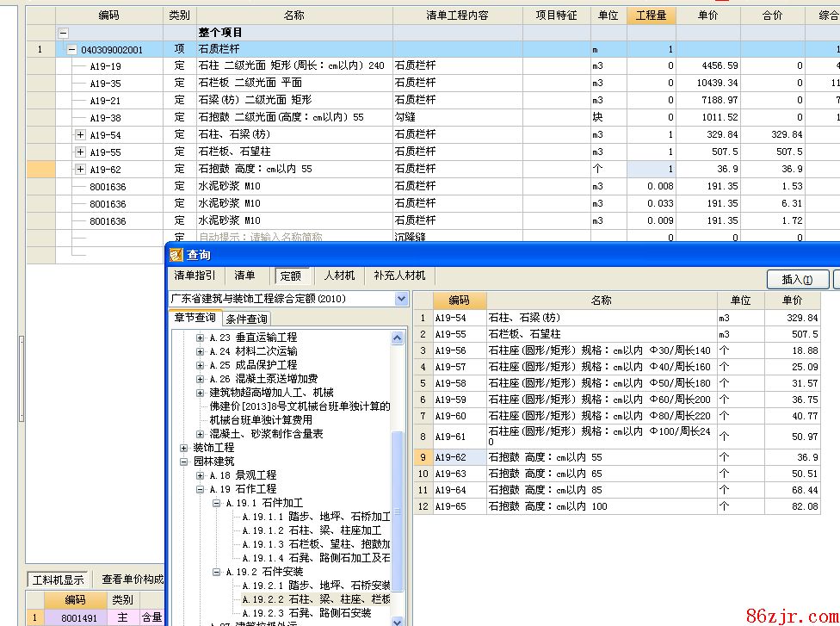Select tree item A.19.2.1 踏步、地坪、石桥安装
Viewport: 840px width, 626px height.
pos(315,586)
